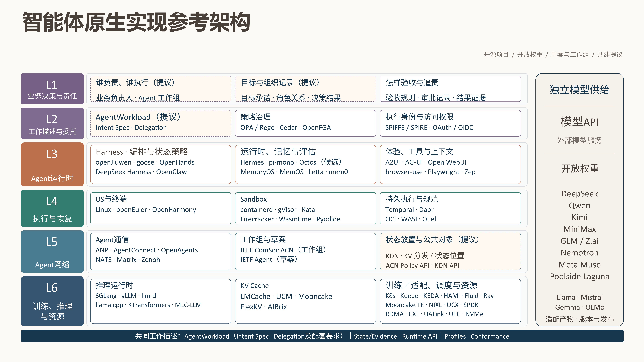The width and height of the screenshot is (644, 362).
Task: Select the heading 工作组与草案
Action: (x=263, y=240)
